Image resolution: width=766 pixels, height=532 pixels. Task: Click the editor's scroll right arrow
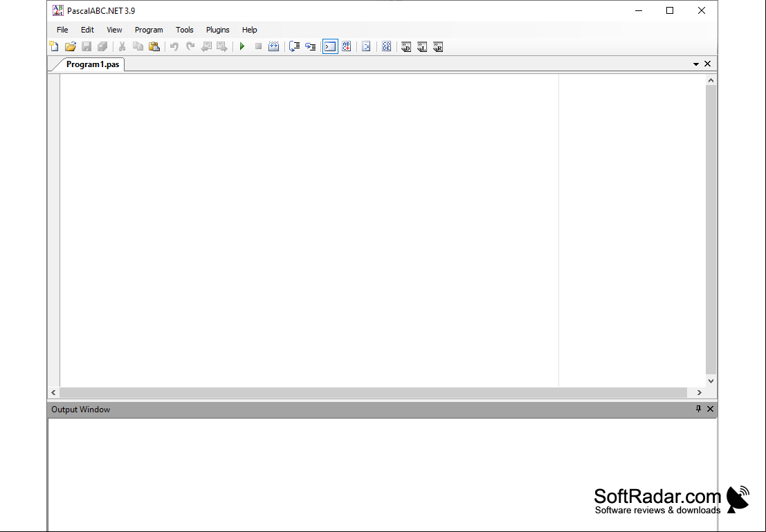click(x=699, y=392)
